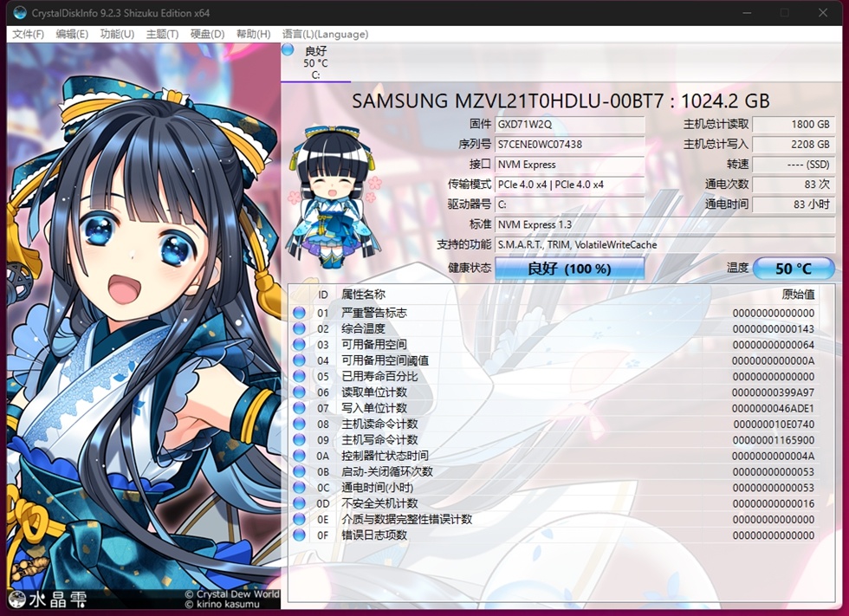Screen dimensions: 849x616
Task: Click status orb of row 07 写入单位计数
Action: [299, 407]
